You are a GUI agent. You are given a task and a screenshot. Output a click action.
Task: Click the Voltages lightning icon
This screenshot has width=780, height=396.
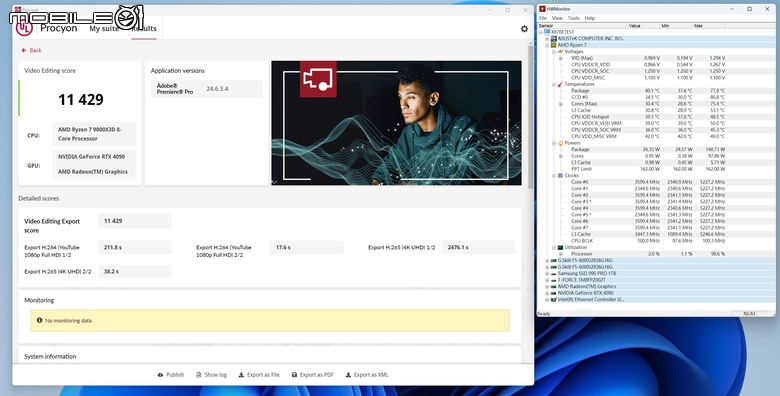[x=560, y=52]
